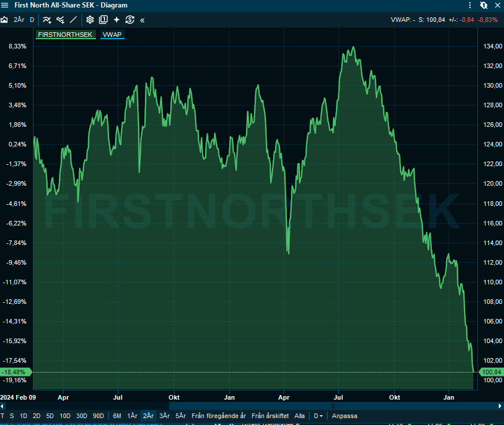The image size is (504, 425).
Task: Open the hamburger menu in title bar
Action: pos(5,5)
